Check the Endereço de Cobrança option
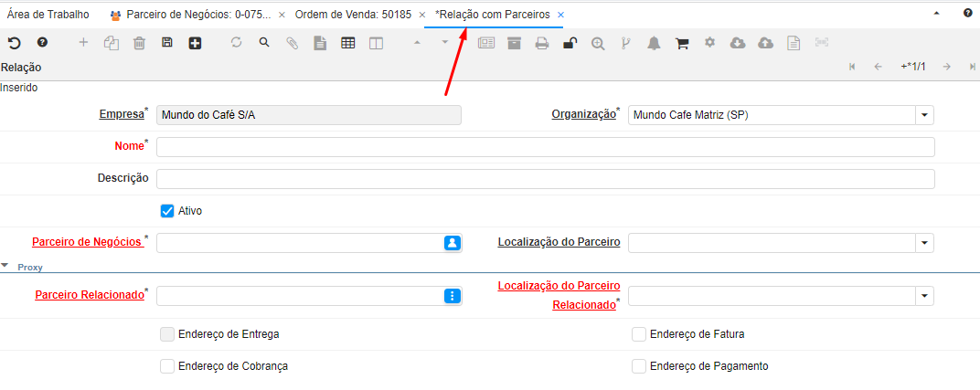Screen dimensions: 980x390 point(167,366)
